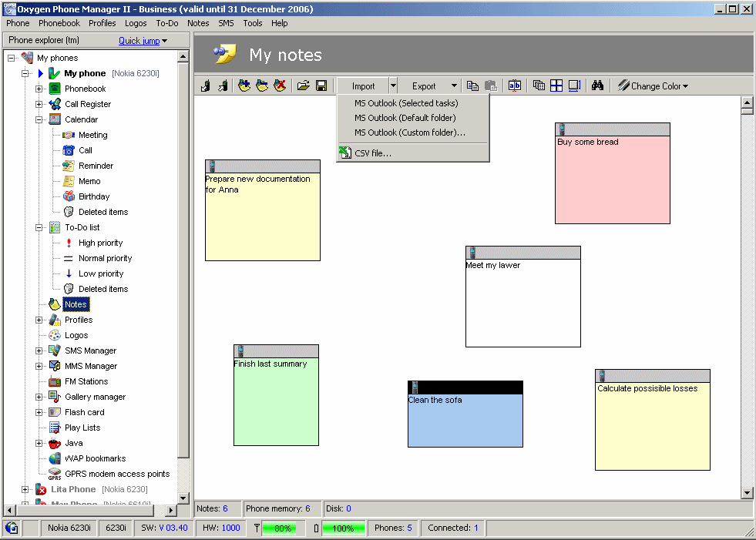This screenshot has width=756, height=540.
Task: Click the connection icon in status bar
Action: (12, 528)
